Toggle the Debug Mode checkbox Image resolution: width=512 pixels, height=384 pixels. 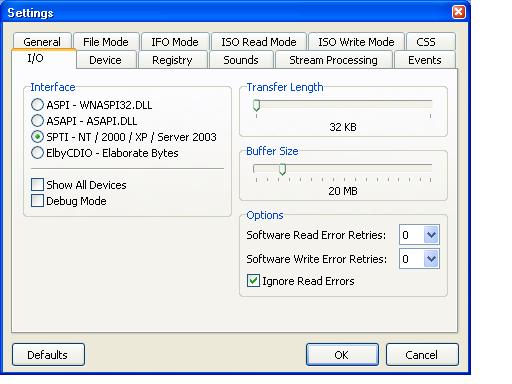(x=37, y=201)
